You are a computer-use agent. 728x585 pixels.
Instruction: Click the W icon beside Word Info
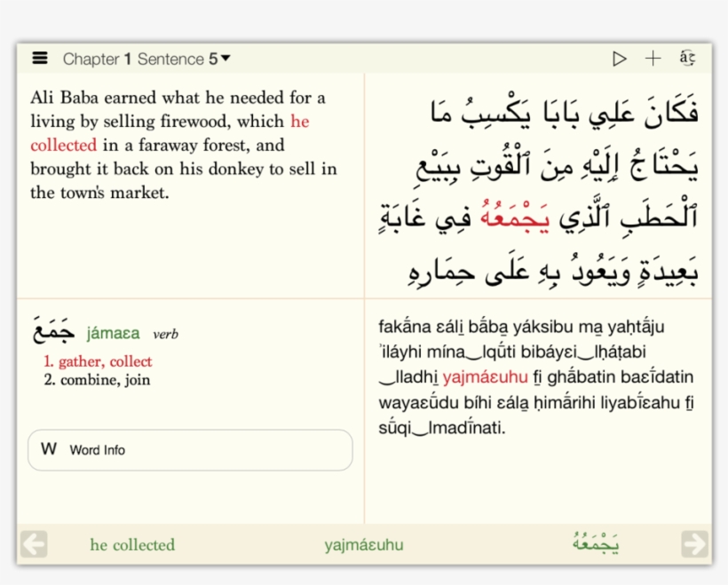coord(49,449)
